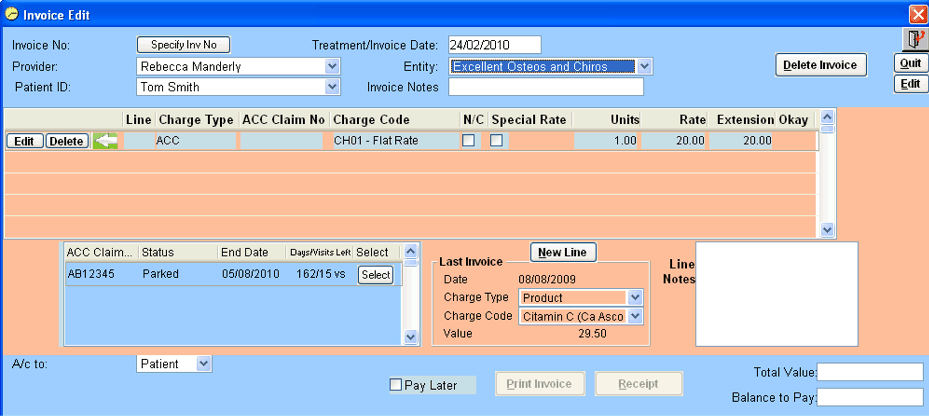The width and height of the screenshot is (929, 416).
Task: Open the Entity dropdown list
Action: coord(645,67)
